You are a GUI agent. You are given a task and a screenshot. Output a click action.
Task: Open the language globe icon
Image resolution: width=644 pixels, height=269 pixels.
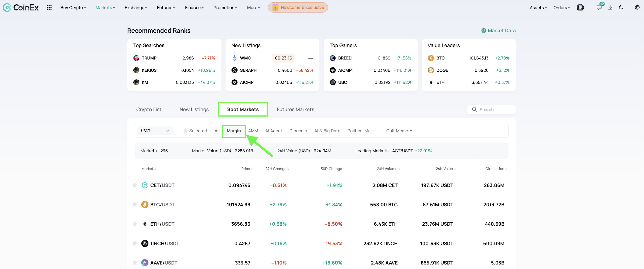click(x=637, y=7)
